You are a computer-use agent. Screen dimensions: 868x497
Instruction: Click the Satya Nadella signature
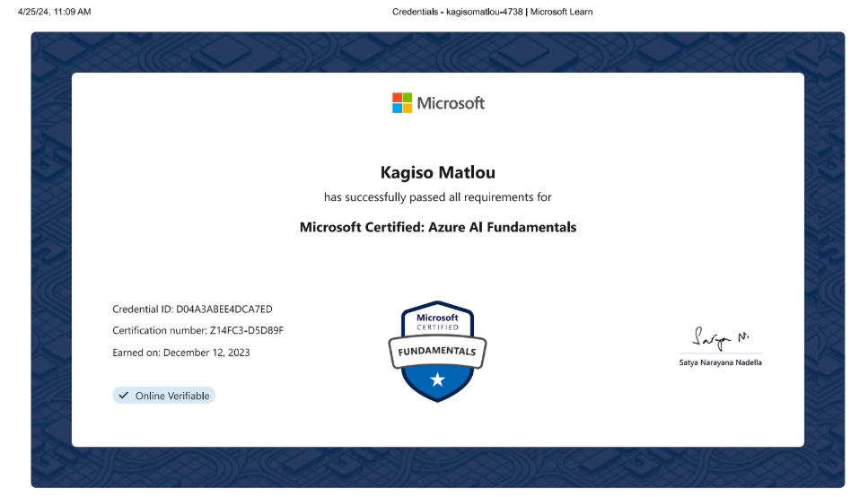point(721,337)
